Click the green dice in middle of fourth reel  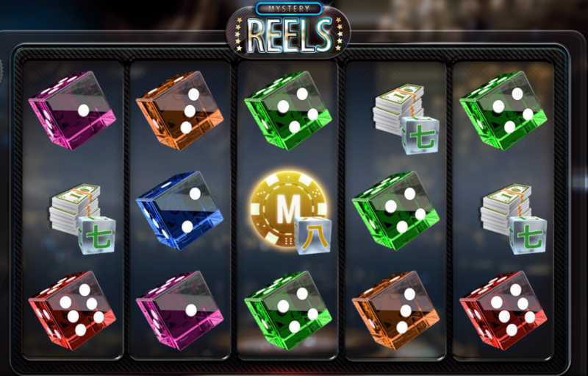pos(395,210)
